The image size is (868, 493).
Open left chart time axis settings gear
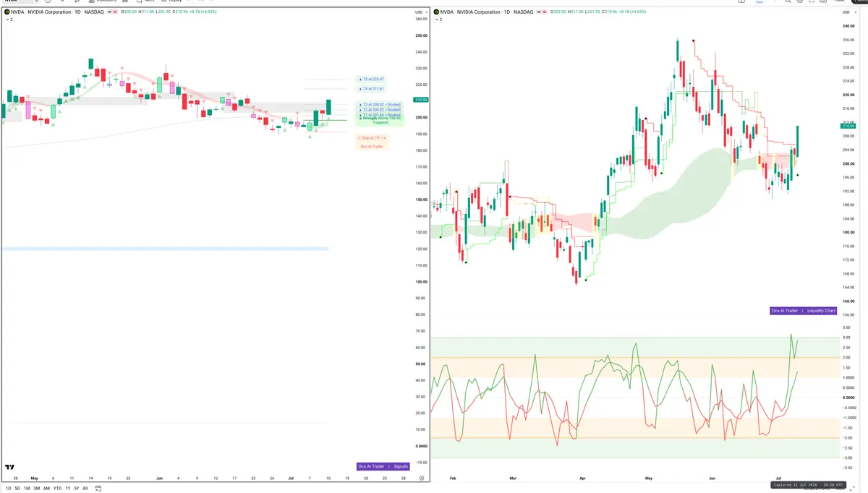pyautogui.click(x=421, y=479)
